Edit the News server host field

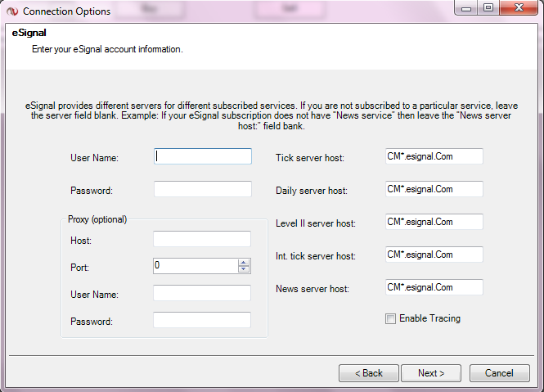(434, 287)
